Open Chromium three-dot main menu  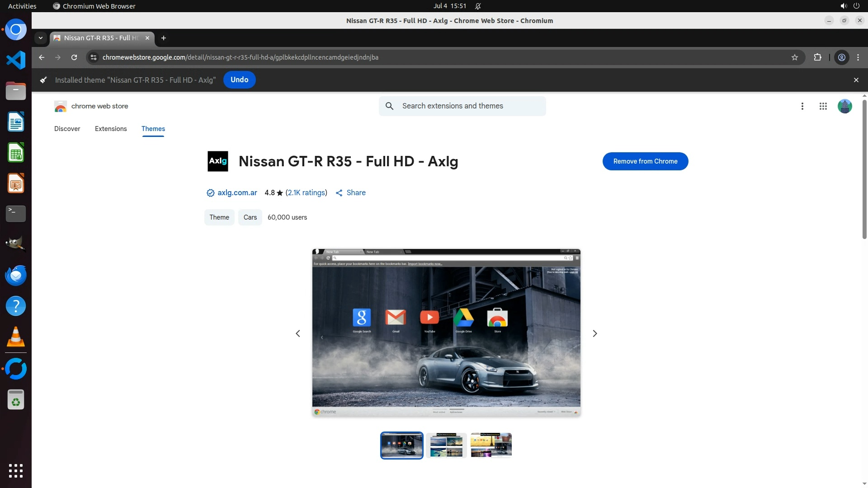click(x=858, y=57)
